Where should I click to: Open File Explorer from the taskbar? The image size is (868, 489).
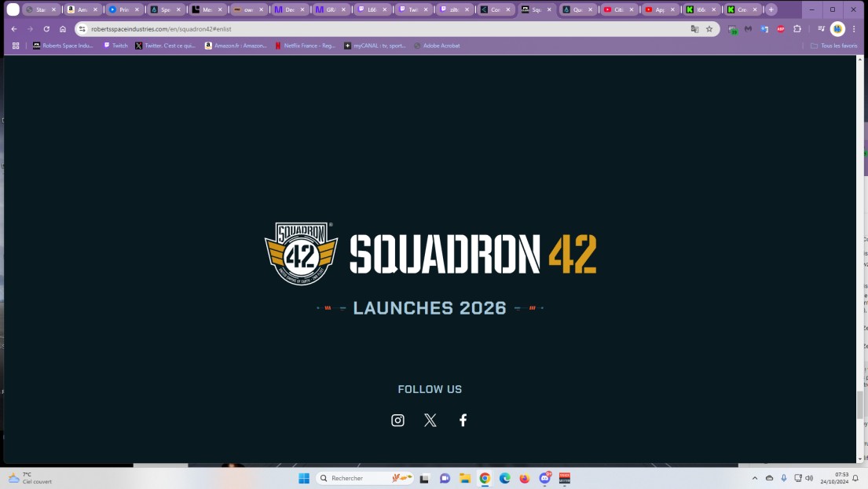pos(464,478)
